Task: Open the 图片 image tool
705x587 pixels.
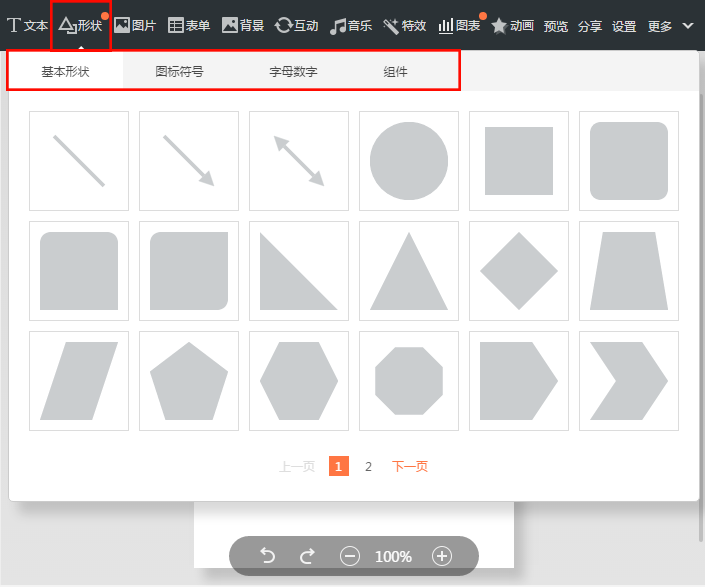Action: point(135,26)
